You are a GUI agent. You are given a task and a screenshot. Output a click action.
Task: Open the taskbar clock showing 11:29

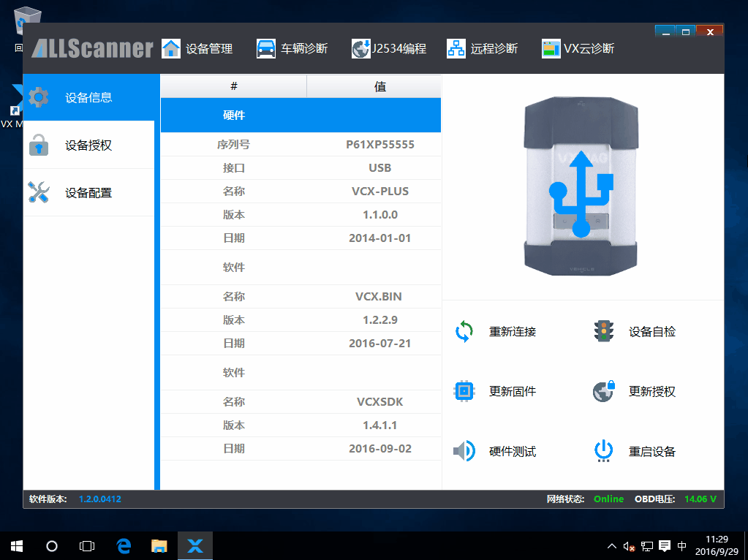[x=717, y=545]
